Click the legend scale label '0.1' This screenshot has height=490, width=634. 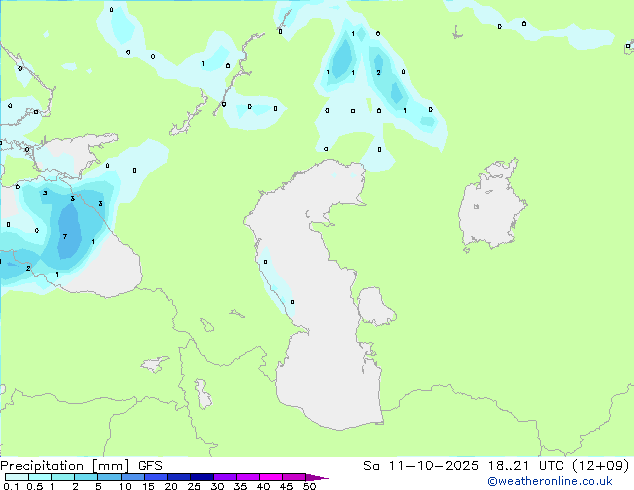[11, 486]
